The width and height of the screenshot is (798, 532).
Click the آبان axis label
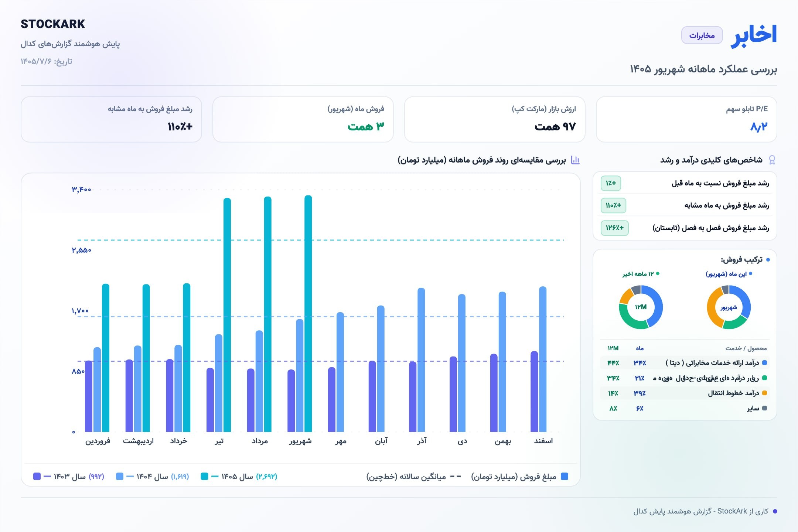click(381, 441)
